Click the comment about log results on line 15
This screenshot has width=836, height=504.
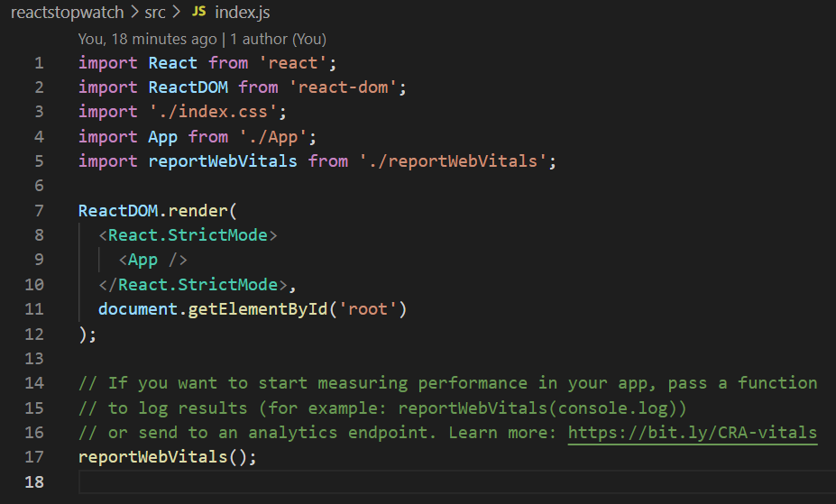click(382, 408)
